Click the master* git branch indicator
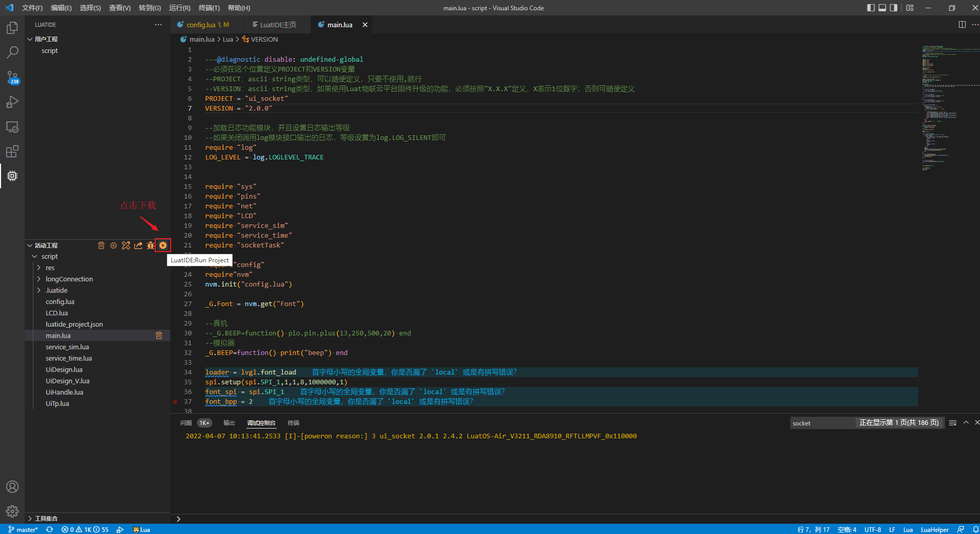980x534 pixels. [23, 529]
